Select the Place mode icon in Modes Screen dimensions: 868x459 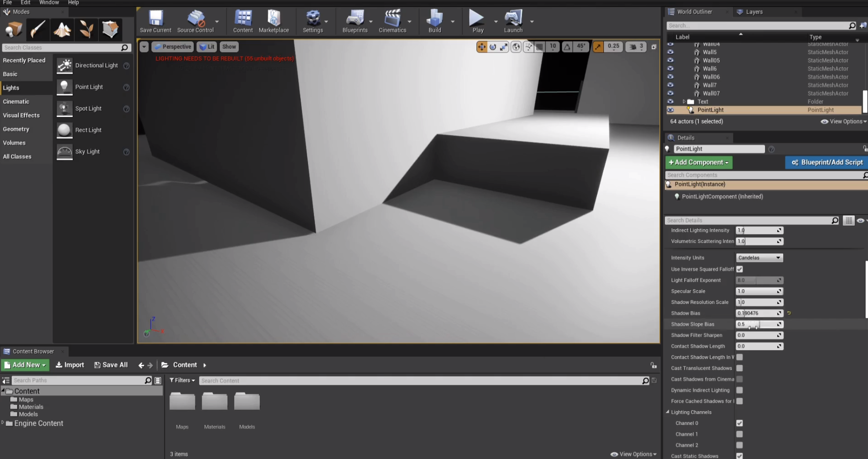click(14, 30)
